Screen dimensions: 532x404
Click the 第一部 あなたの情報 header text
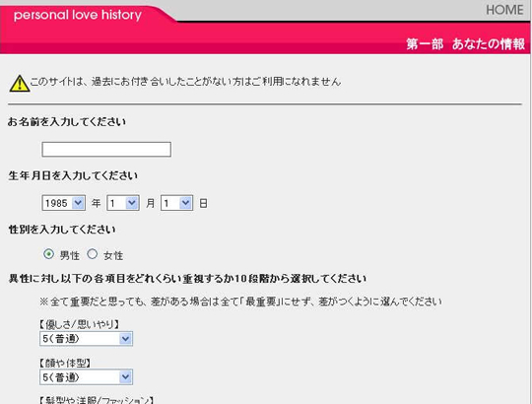465,44
